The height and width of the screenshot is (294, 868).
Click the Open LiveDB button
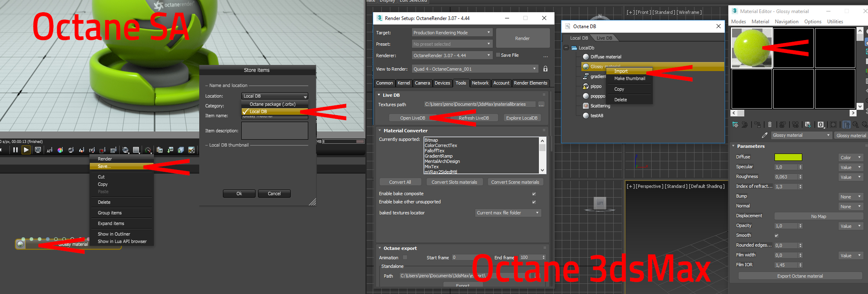coord(412,118)
